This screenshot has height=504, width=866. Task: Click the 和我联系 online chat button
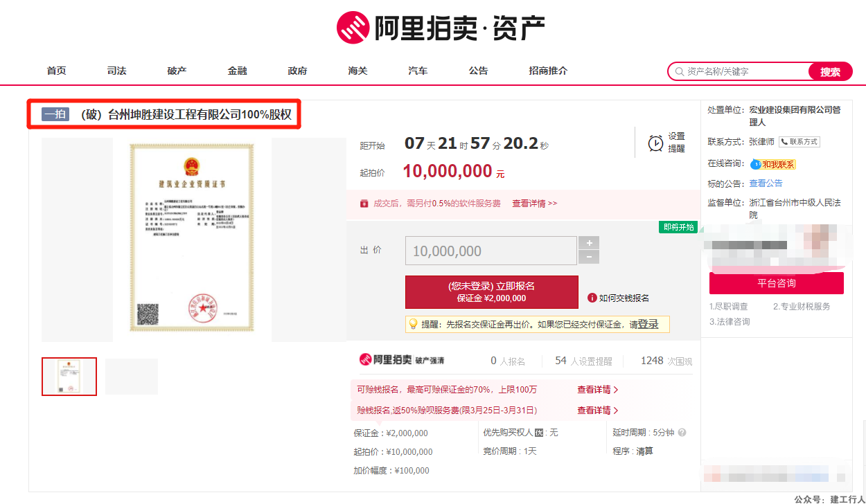[x=773, y=164]
